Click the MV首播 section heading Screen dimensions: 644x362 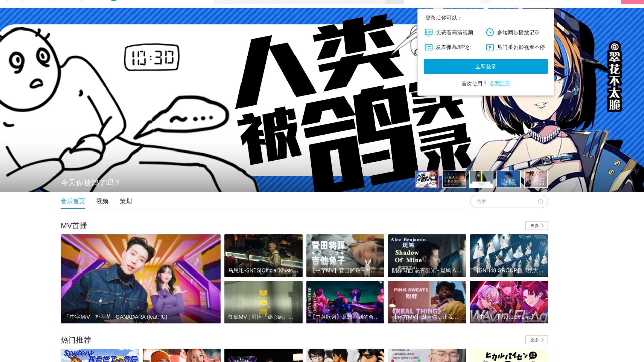[74, 226]
